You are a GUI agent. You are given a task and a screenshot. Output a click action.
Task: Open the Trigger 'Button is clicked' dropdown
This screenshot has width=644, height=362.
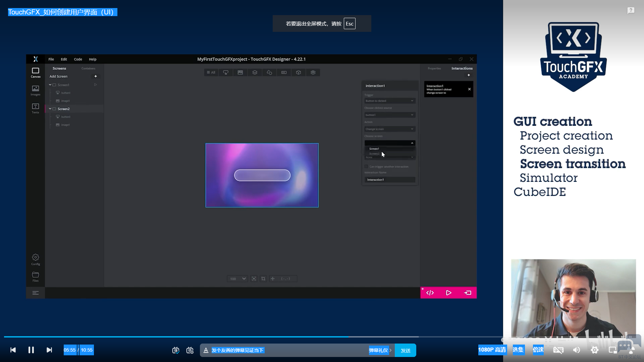tap(390, 101)
